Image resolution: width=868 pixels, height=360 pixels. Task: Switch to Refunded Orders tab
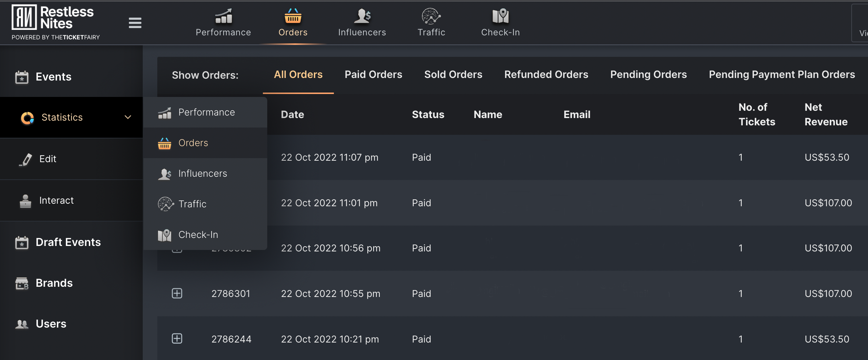tap(546, 74)
